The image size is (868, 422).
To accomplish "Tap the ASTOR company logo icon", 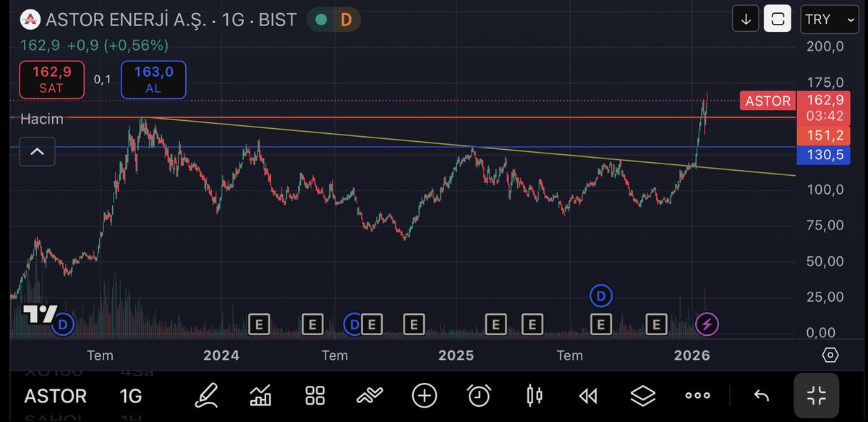I will click(x=29, y=20).
